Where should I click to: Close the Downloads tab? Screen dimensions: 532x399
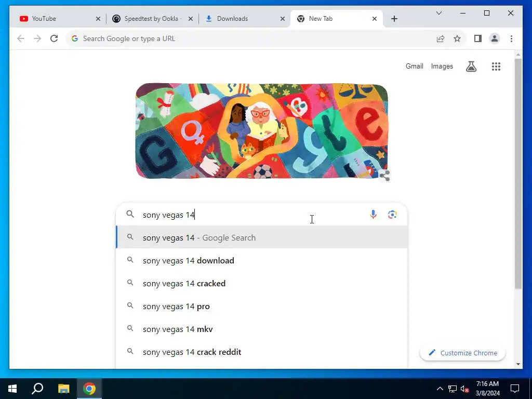click(x=282, y=19)
